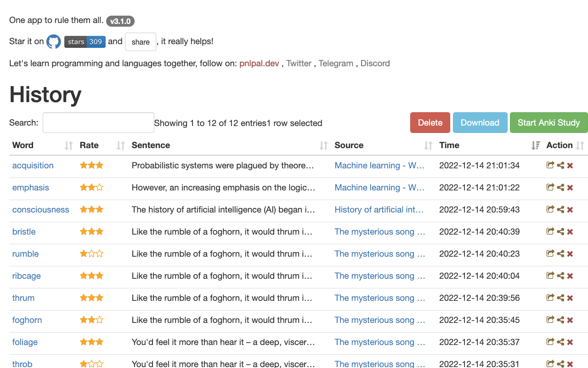This screenshot has height=368, width=588.
Task: Click the share icon for bristle row
Action: tap(560, 231)
